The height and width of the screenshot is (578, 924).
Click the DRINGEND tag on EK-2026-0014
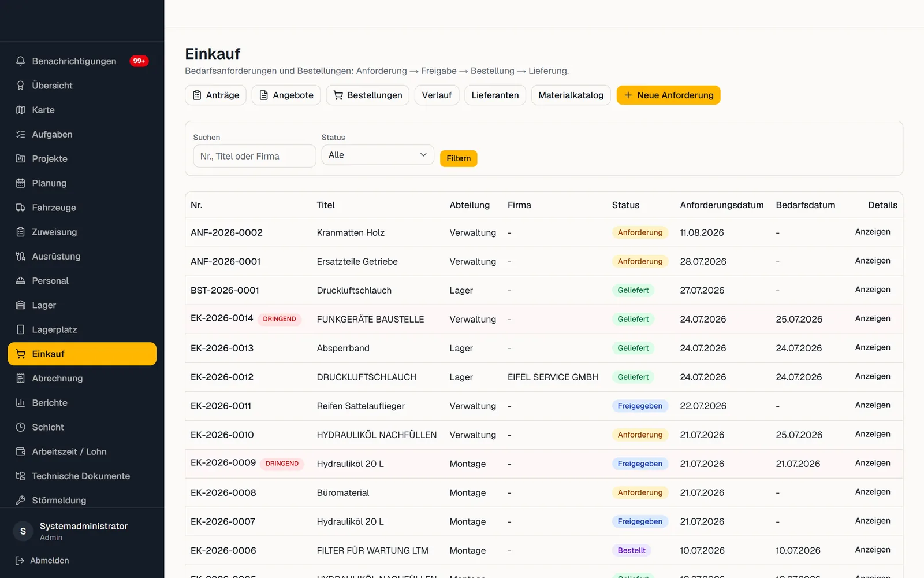[280, 319]
